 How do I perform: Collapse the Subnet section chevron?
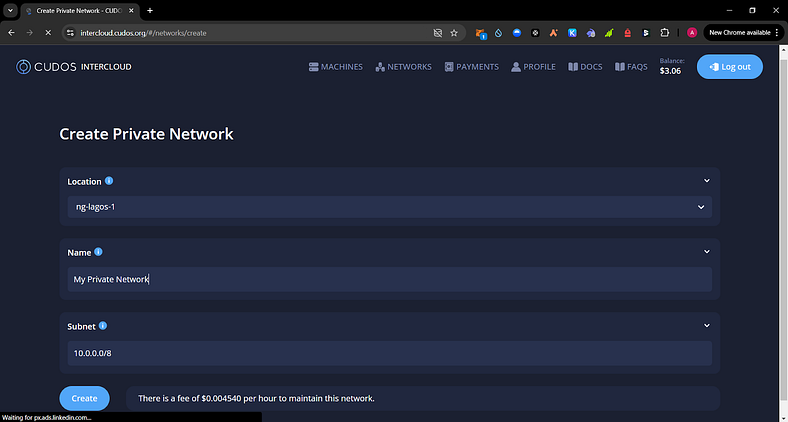[x=707, y=326]
